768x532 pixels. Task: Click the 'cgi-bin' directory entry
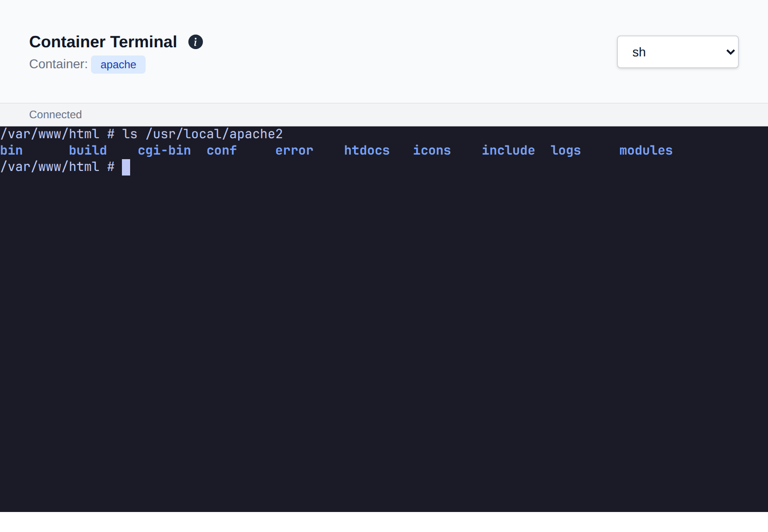point(164,151)
